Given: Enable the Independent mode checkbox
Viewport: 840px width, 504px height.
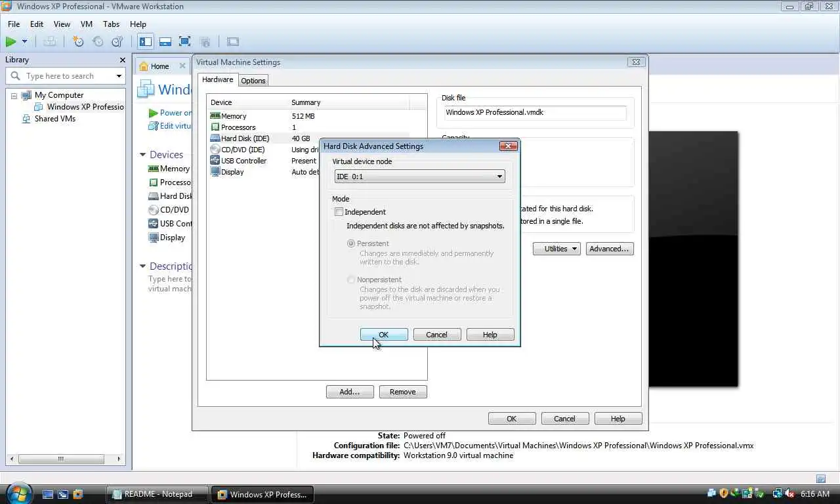Looking at the screenshot, I should [339, 212].
